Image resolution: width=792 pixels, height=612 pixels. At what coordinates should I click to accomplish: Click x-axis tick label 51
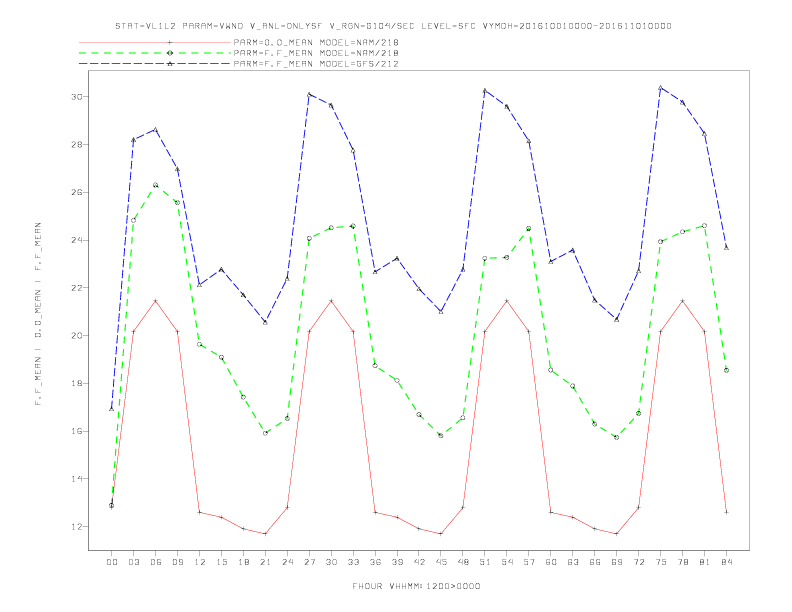coord(485,562)
